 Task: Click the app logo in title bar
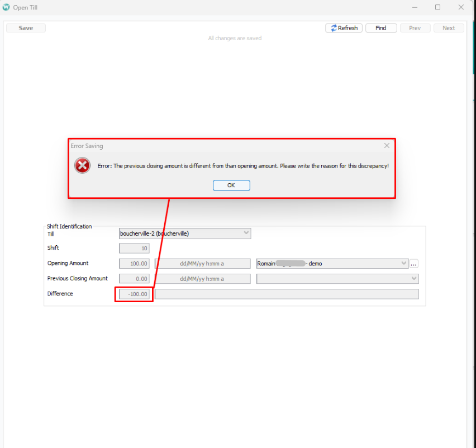coord(6,7)
